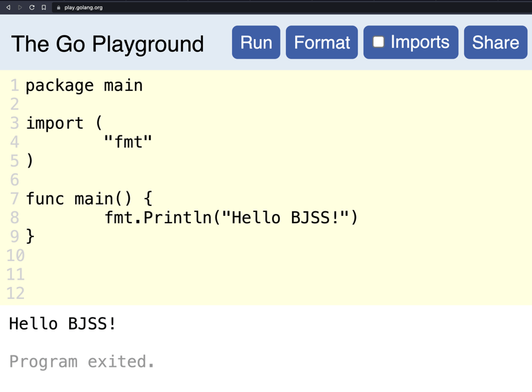532x392 pixels.
Task: Click the bookmark icon in browser toolbar
Action: click(44, 7)
